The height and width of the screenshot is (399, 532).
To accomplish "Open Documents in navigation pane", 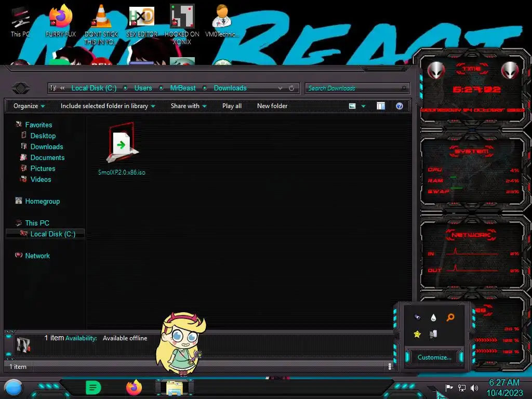I will [x=47, y=157].
